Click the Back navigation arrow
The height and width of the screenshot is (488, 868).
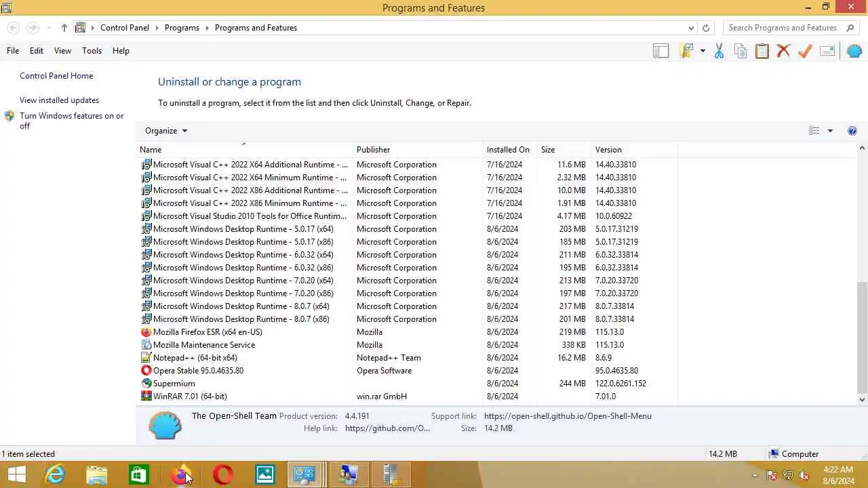pos(13,28)
